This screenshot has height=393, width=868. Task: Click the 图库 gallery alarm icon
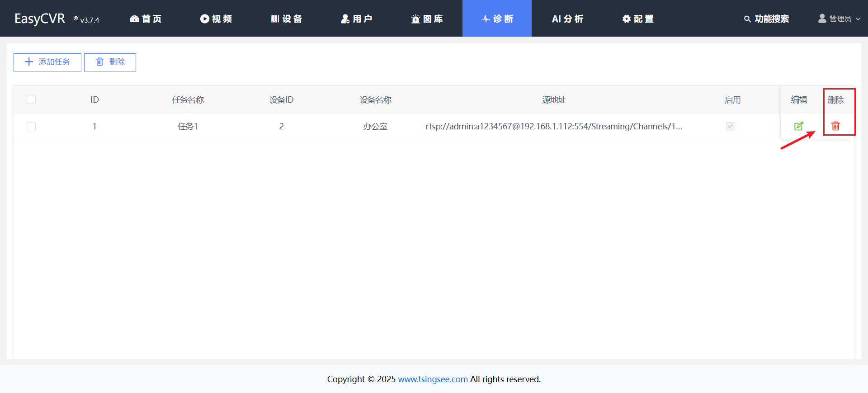(415, 19)
